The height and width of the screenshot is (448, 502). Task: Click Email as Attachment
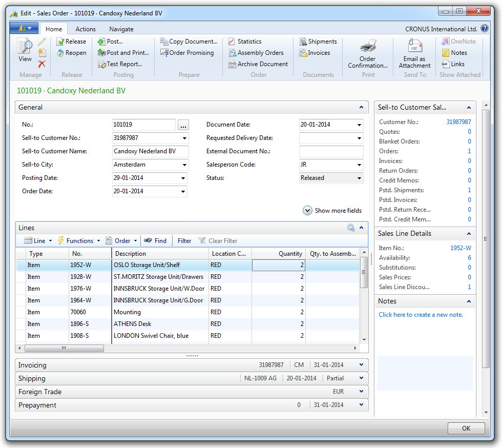pos(414,53)
